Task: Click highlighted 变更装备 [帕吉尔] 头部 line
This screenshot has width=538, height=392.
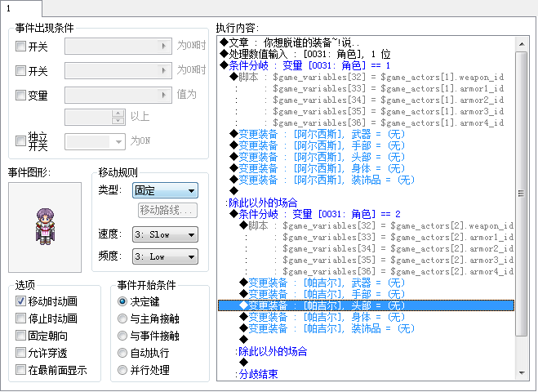Action: (x=366, y=305)
